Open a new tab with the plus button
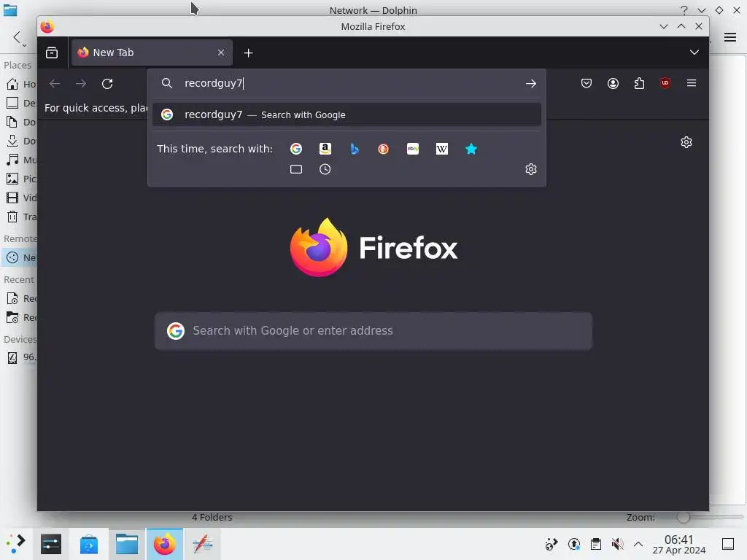Screen dimensions: 747x560 [248, 52]
